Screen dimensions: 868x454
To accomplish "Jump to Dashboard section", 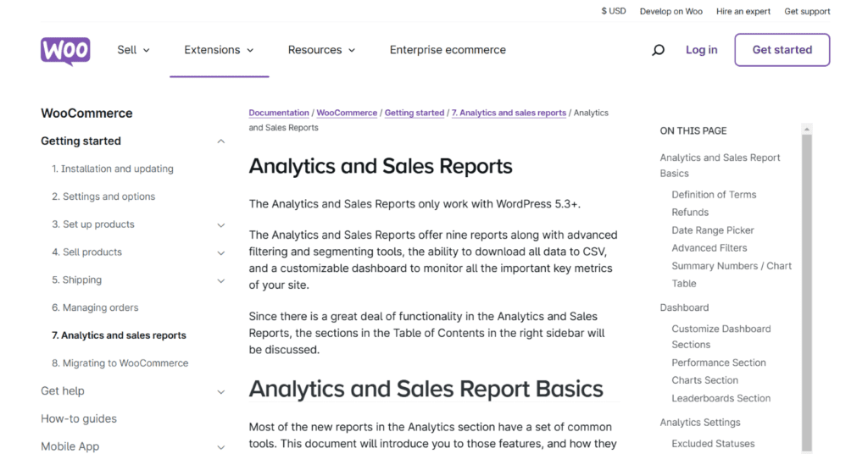I will tap(684, 307).
